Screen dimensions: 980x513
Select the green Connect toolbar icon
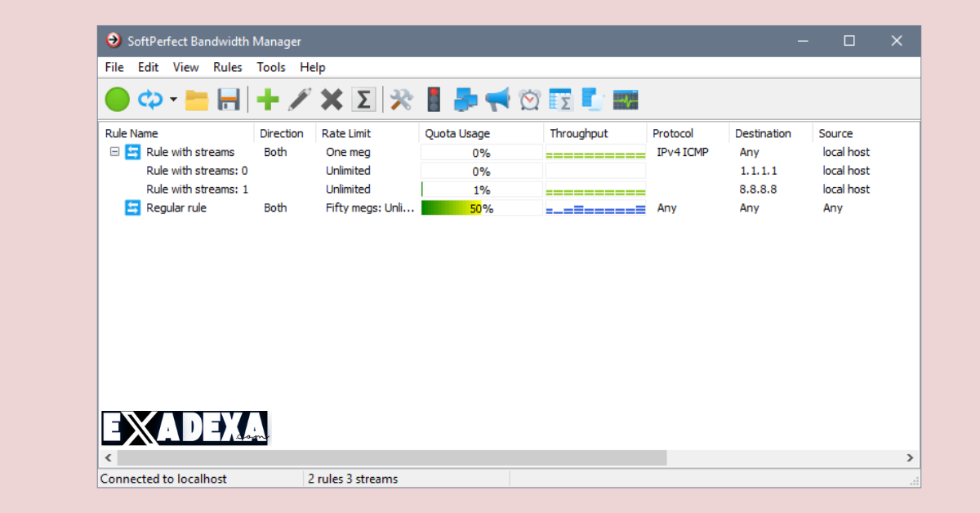coord(117,99)
